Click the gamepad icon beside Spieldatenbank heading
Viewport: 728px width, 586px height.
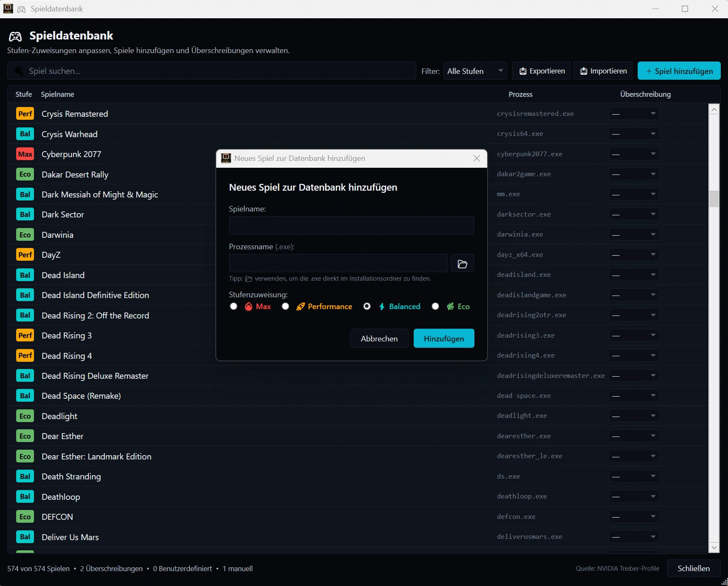(16, 37)
